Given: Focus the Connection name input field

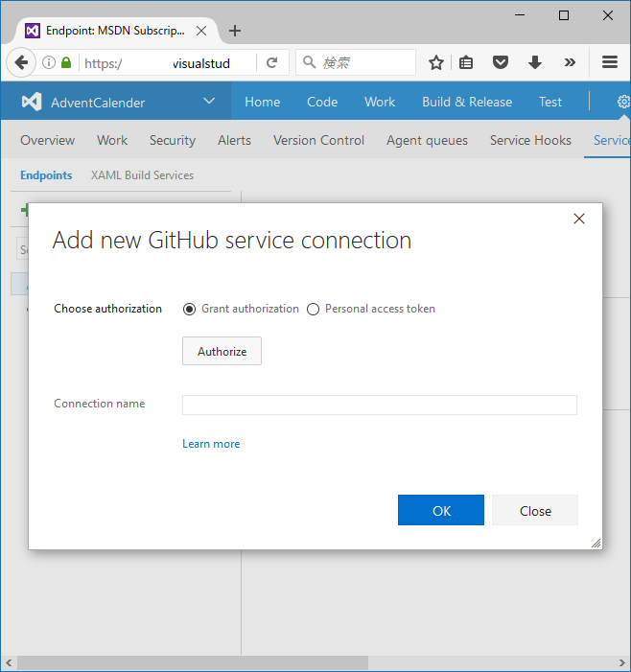Looking at the screenshot, I should 380,405.
